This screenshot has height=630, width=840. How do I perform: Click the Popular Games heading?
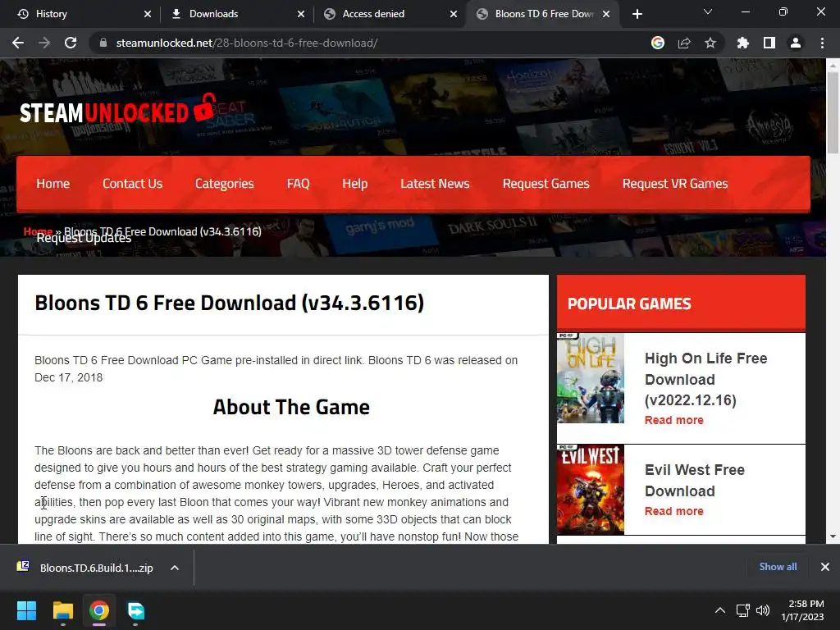click(x=629, y=304)
